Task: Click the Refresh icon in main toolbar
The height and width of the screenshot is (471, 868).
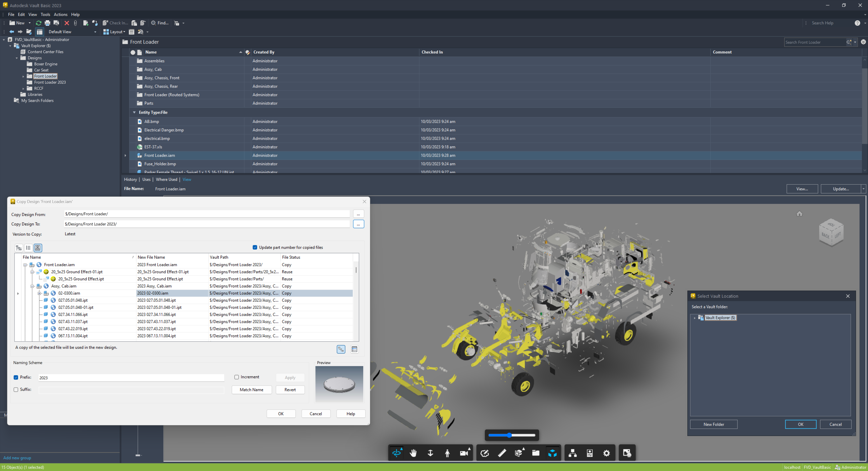Action: pyautogui.click(x=38, y=23)
